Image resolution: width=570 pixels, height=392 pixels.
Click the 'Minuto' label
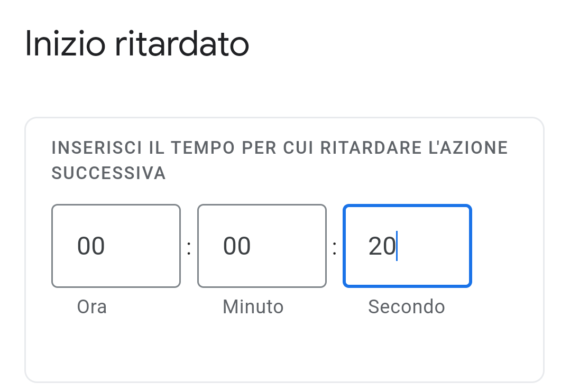253,306
